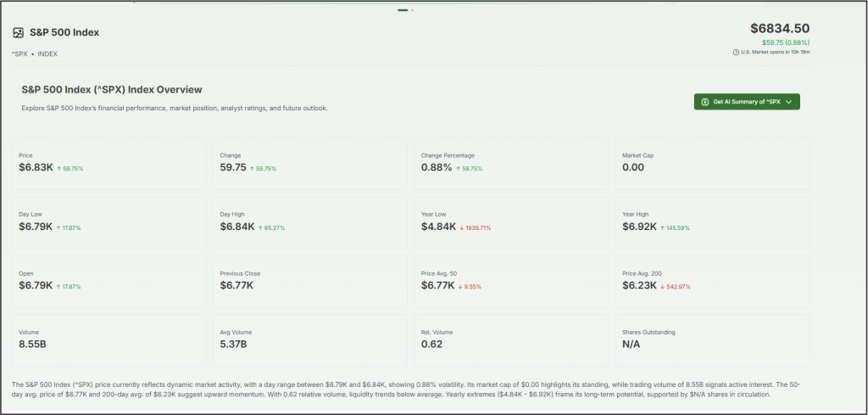Click the Shares Outstanding N/A card
This screenshot has width=868, height=415.
711,339
